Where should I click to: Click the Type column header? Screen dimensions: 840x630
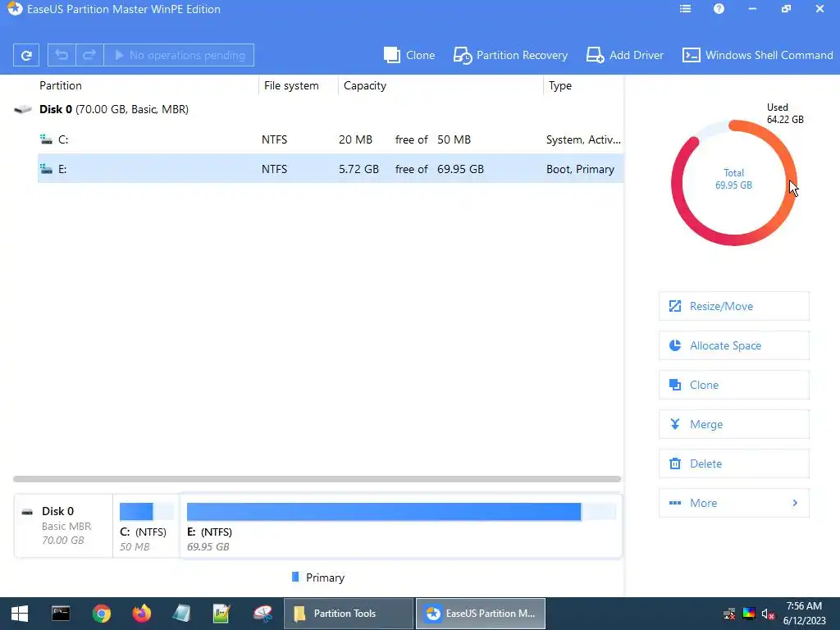pos(559,85)
